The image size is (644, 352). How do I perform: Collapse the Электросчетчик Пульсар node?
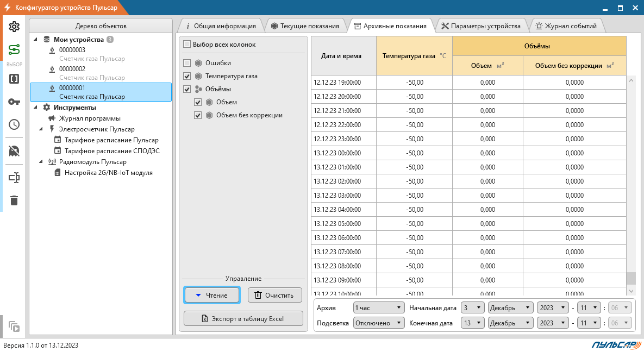pos(41,129)
